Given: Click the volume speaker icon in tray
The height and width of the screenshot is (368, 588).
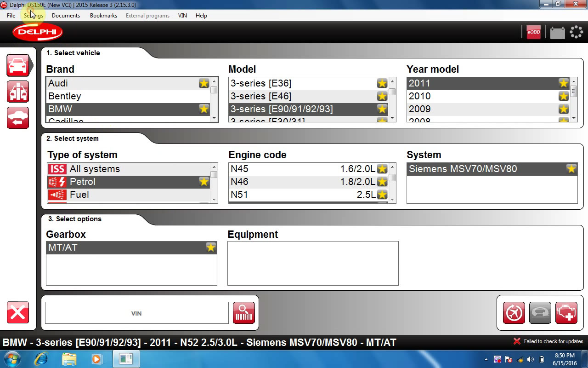Looking at the screenshot, I should [x=531, y=359].
